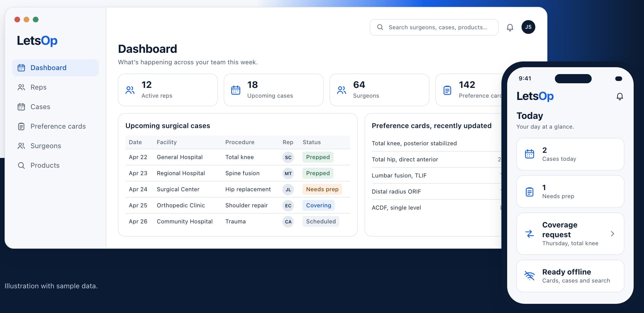Open ACDF, single level card
This screenshot has height=313, width=644.
click(436, 208)
